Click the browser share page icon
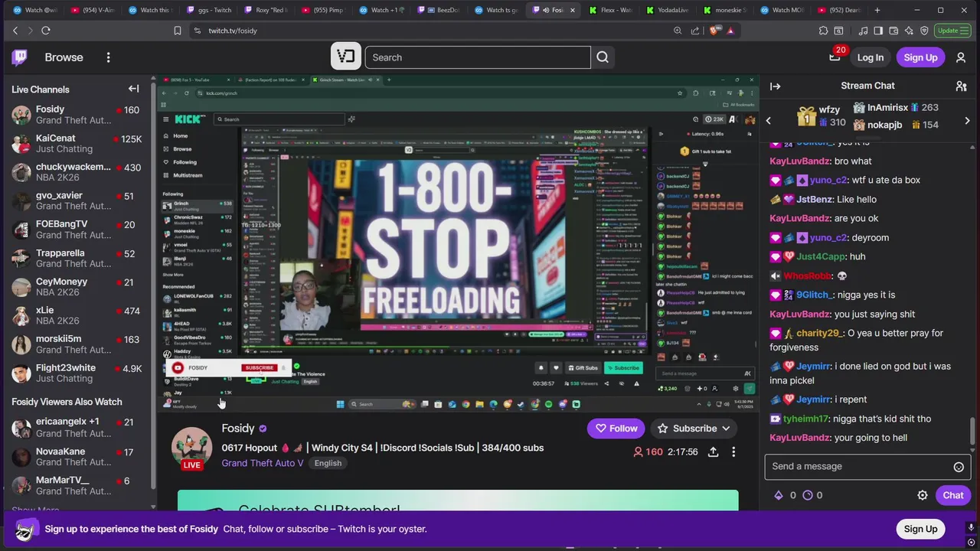This screenshot has width=980, height=551. point(695,31)
